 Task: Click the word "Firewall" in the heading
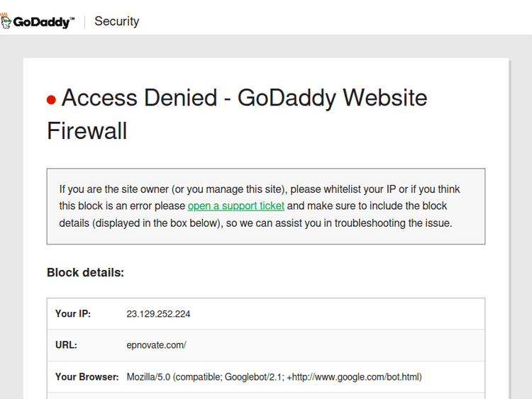pyautogui.click(x=87, y=131)
